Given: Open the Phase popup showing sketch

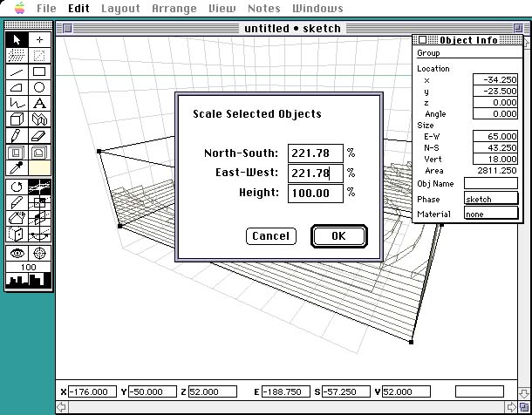Looking at the screenshot, I should click(x=490, y=199).
